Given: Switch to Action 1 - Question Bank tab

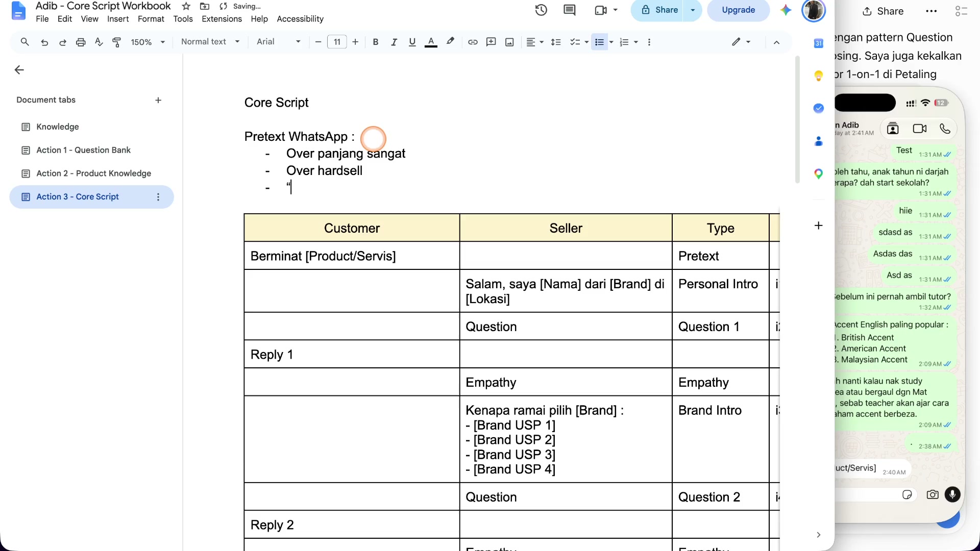Looking at the screenshot, I should 83,150.
